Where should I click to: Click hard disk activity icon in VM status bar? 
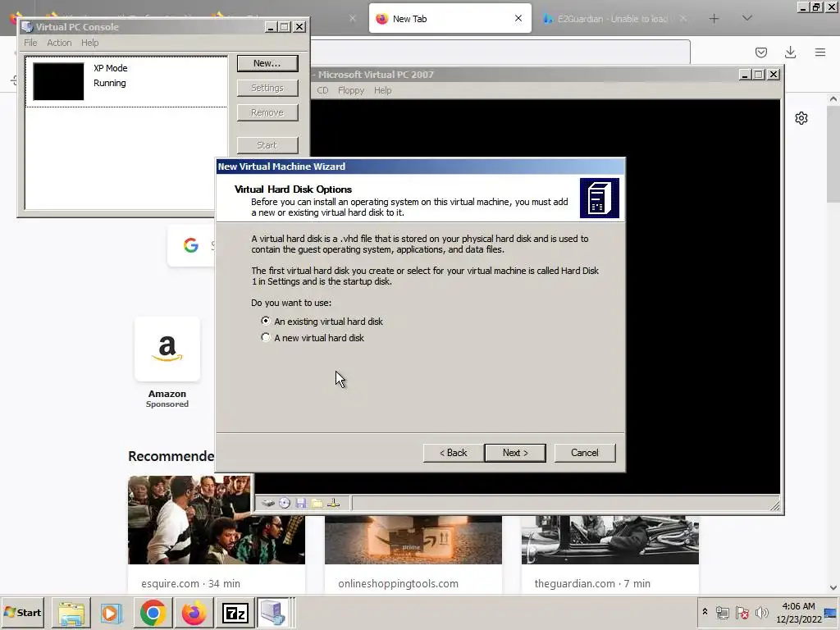coord(268,503)
